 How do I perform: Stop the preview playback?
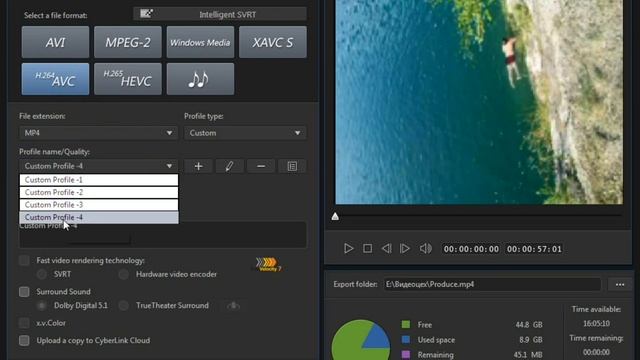pyautogui.click(x=367, y=249)
